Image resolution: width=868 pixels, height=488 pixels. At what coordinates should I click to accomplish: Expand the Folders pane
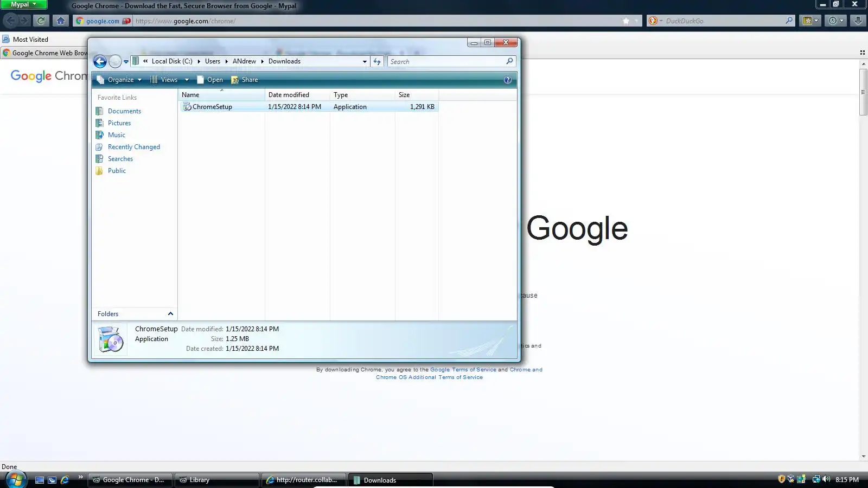[135, 314]
